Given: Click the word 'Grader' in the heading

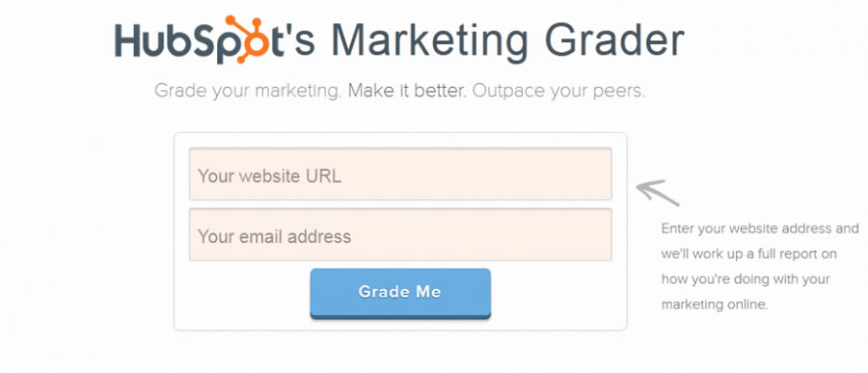Looking at the screenshot, I should tap(614, 40).
